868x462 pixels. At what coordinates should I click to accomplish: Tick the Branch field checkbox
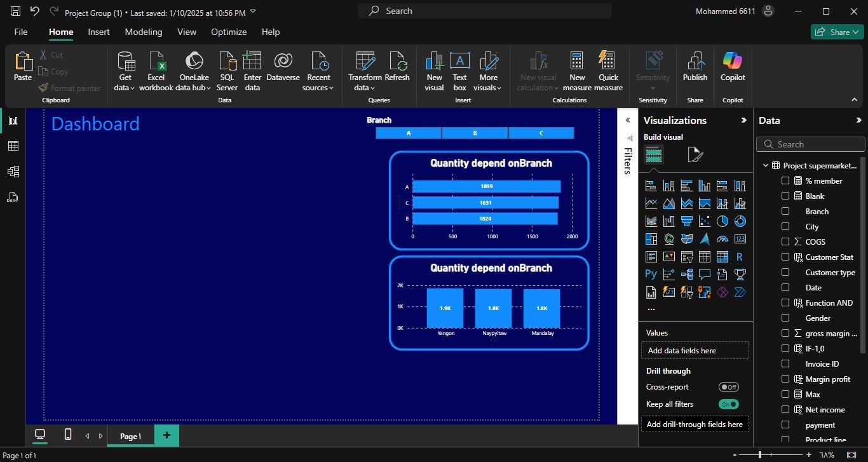point(785,211)
